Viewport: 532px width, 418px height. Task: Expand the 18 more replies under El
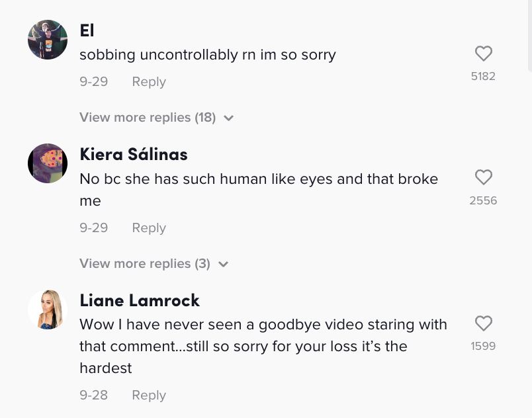[x=148, y=118]
